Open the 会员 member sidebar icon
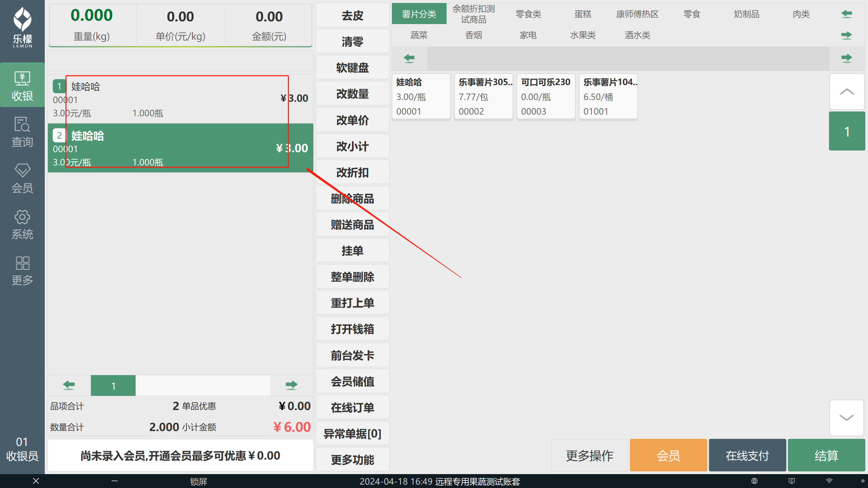 pos(22,178)
